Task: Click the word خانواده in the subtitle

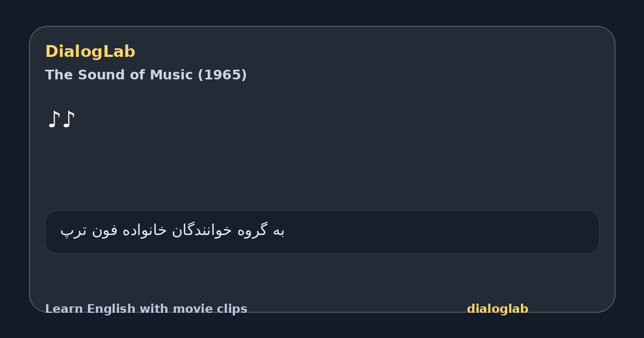Action: (145, 230)
